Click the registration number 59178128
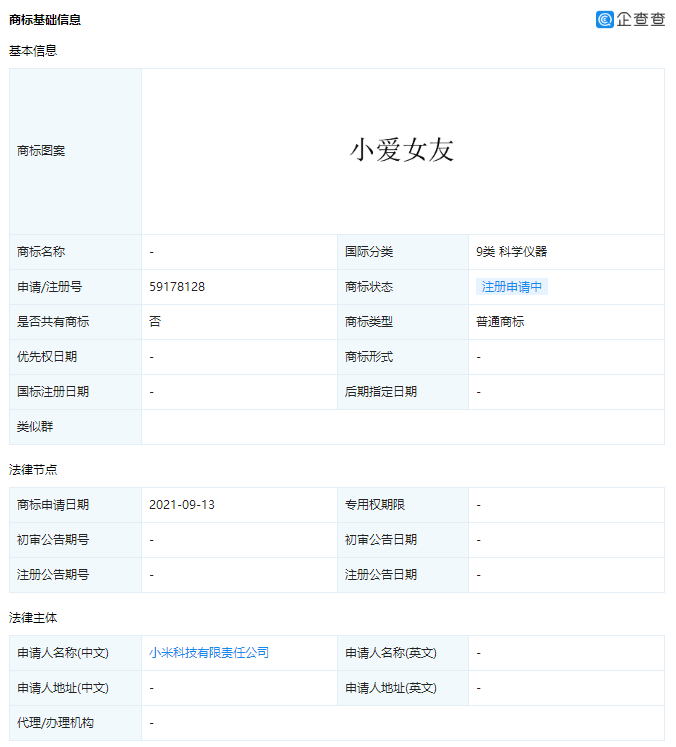 pyautogui.click(x=177, y=287)
